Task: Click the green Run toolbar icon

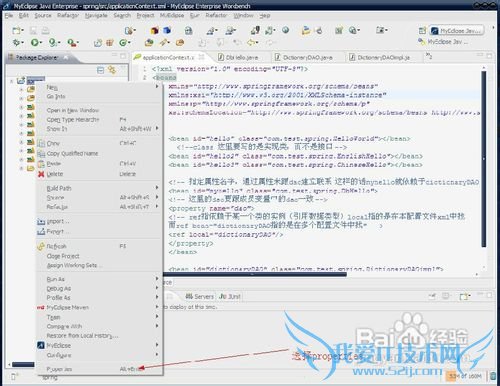Action: [34, 42]
